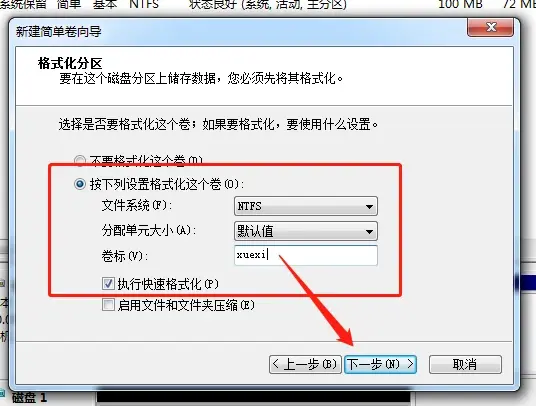Click the 卷标(V) label
Viewport: 536px width, 406px height.
(124, 256)
